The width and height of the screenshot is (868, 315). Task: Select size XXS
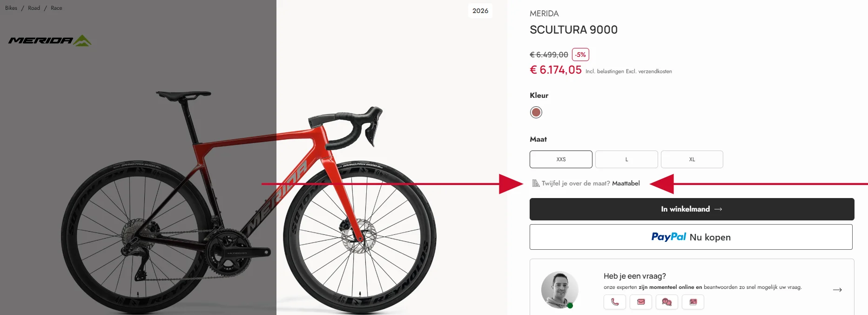click(x=561, y=159)
